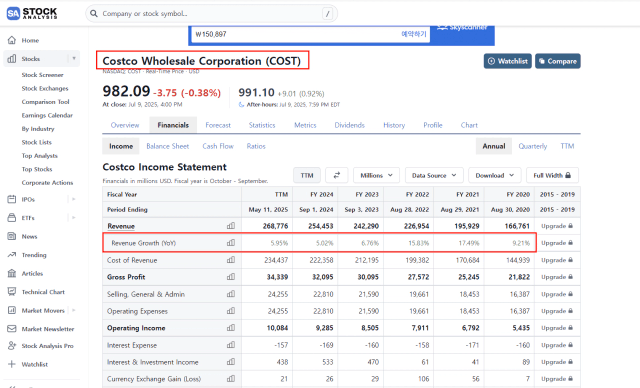Click the Trending arrow icon in sidebar
The image size is (640, 388).
(12, 255)
